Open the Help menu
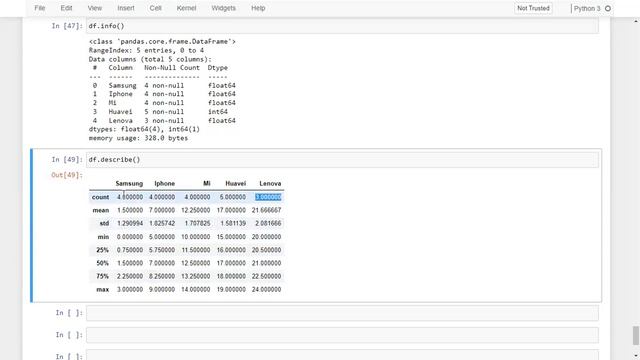Image resolution: width=640 pixels, height=360 pixels. tap(258, 8)
